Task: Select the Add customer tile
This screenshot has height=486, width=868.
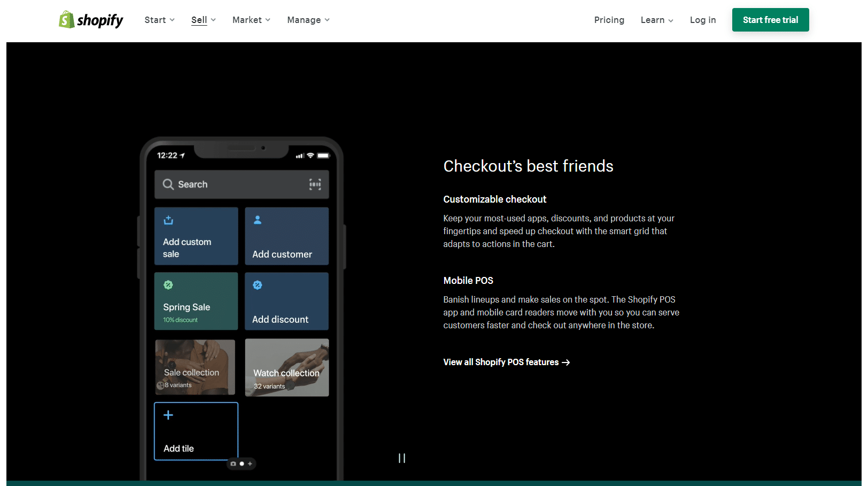Action: tap(286, 236)
